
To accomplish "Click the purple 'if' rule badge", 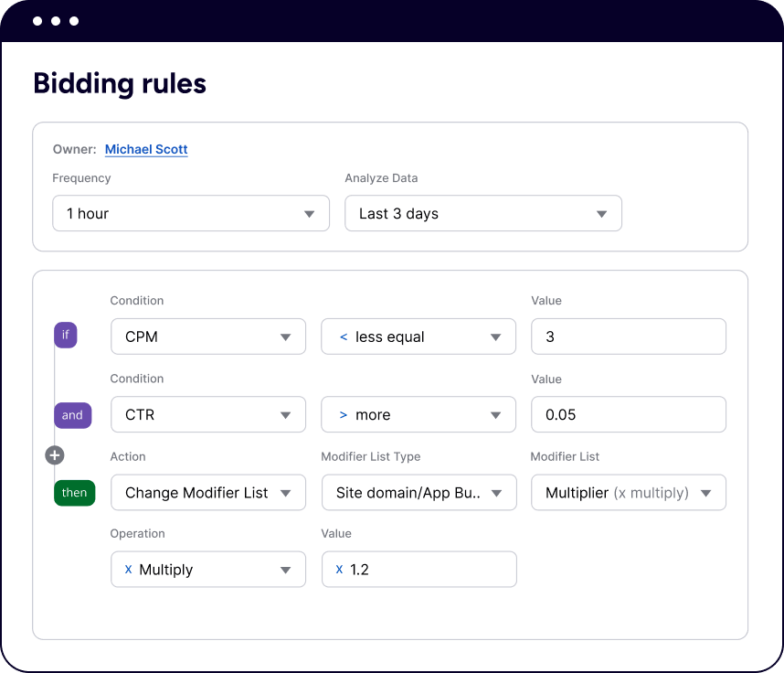I will (x=65, y=336).
